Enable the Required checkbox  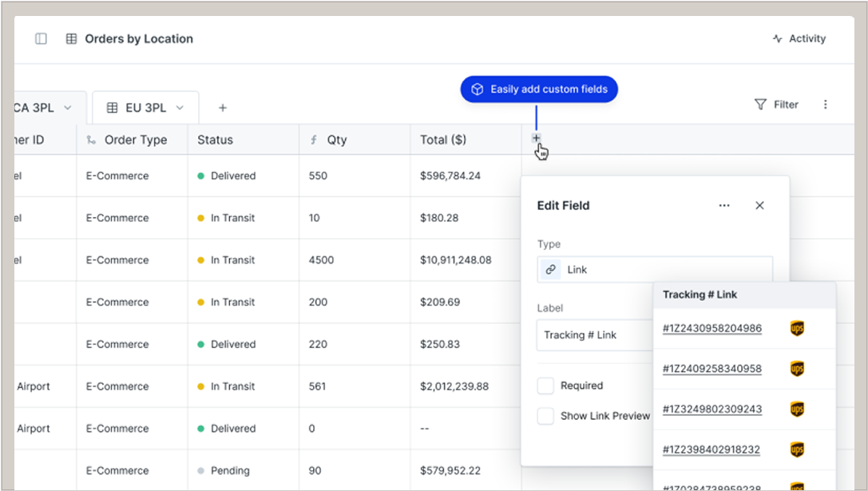click(x=545, y=386)
